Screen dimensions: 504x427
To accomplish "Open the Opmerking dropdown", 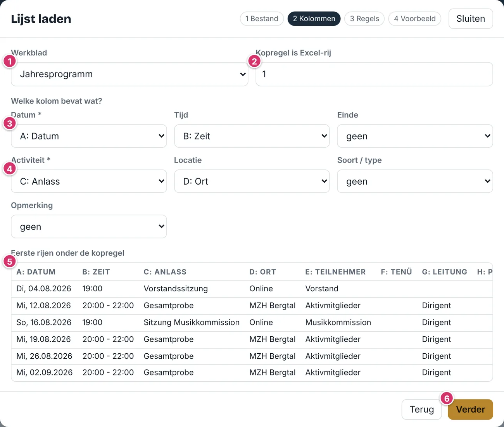I will point(89,226).
